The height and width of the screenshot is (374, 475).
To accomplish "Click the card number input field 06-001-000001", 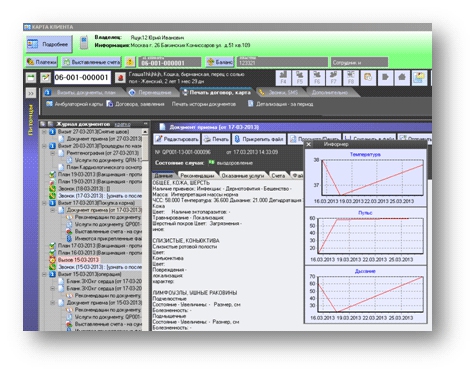I will [82, 78].
